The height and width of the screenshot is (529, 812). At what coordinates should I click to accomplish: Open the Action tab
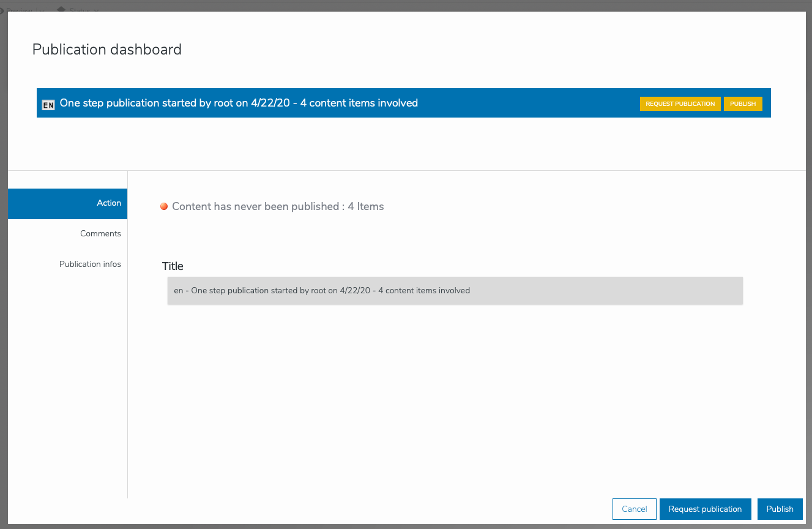pyautogui.click(x=67, y=203)
